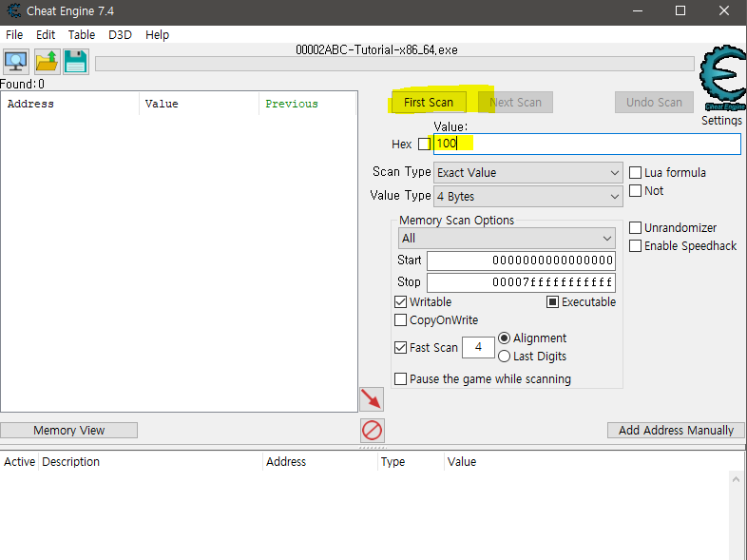Click the Settings label

point(721,121)
